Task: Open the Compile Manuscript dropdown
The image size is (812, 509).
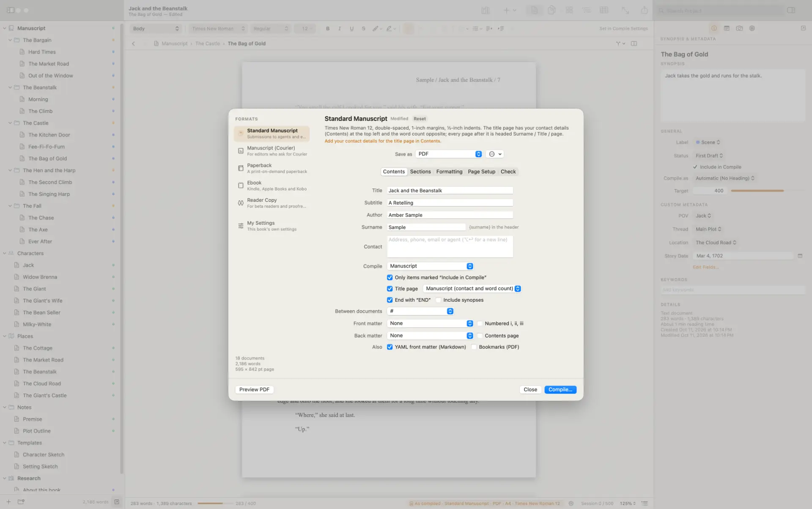Action: point(430,266)
